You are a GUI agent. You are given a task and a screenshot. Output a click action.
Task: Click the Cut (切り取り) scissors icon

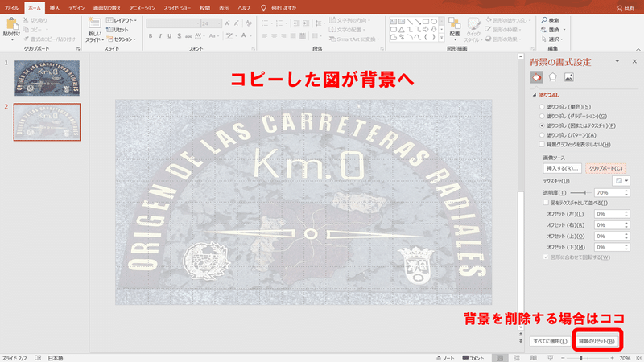[x=26, y=19]
